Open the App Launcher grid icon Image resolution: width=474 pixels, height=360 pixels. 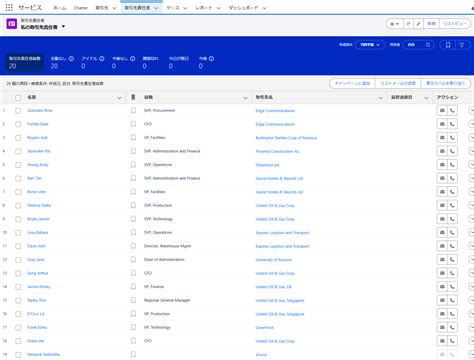coord(9,7)
